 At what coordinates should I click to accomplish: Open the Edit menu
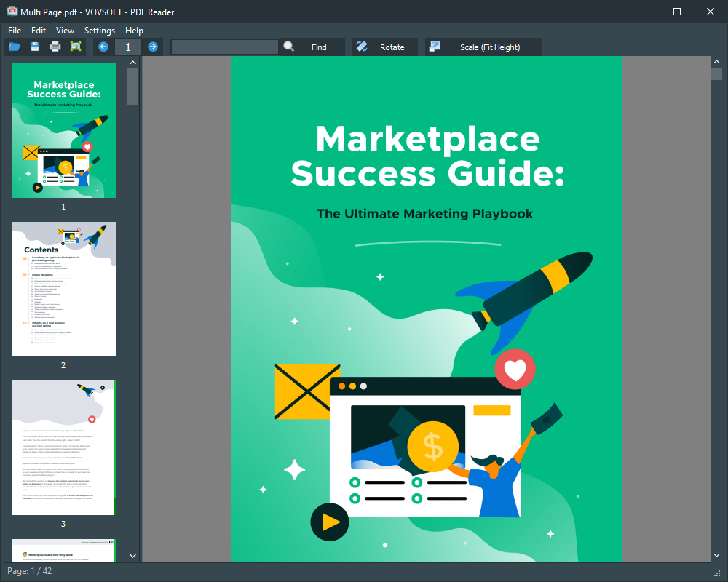[39, 31]
